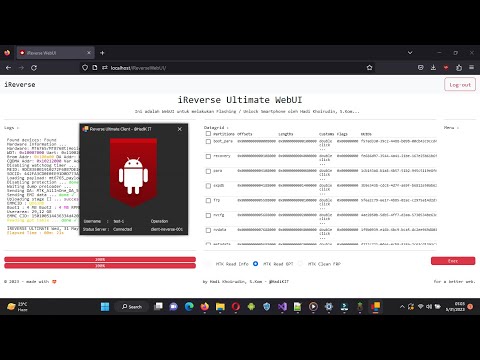Show hidden system tray icons chevron
Screen dimensions: 480x360
click(402, 307)
